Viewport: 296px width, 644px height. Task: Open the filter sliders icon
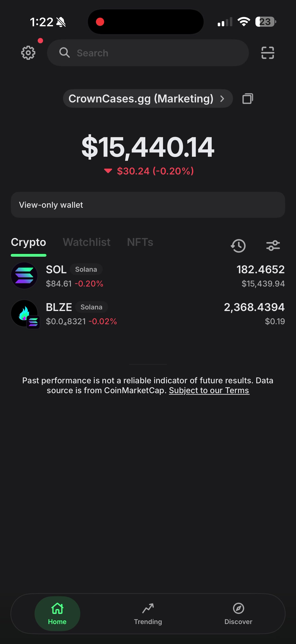tap(273, 245)
